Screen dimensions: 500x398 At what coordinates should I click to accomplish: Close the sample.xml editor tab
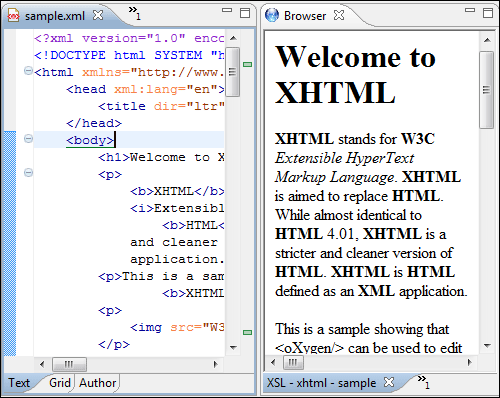(98, 15)
